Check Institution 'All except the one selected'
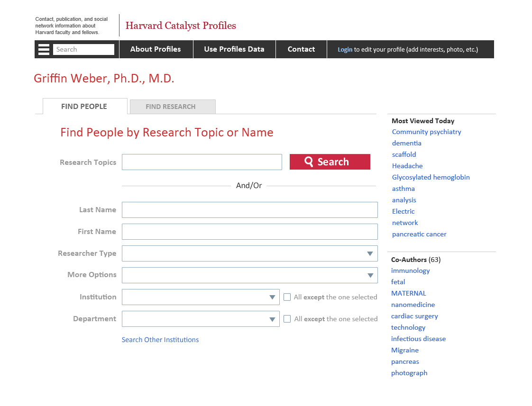 287,297
